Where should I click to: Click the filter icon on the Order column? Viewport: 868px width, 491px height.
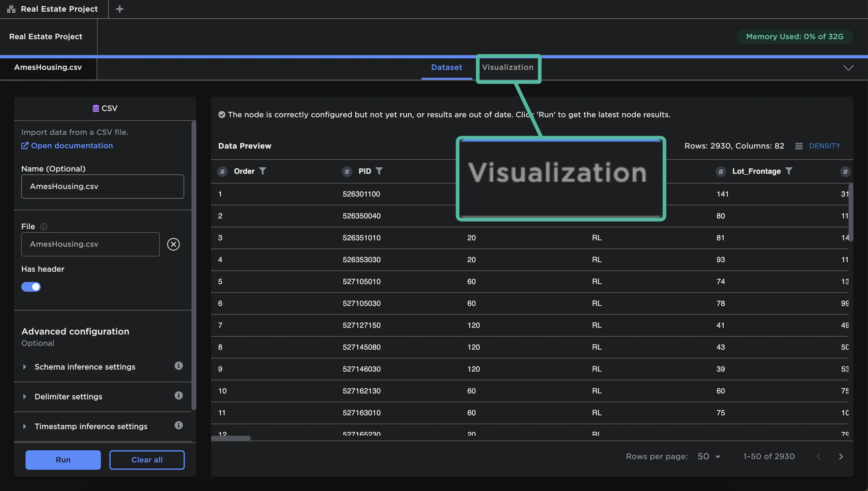click(x=262, y=171)
